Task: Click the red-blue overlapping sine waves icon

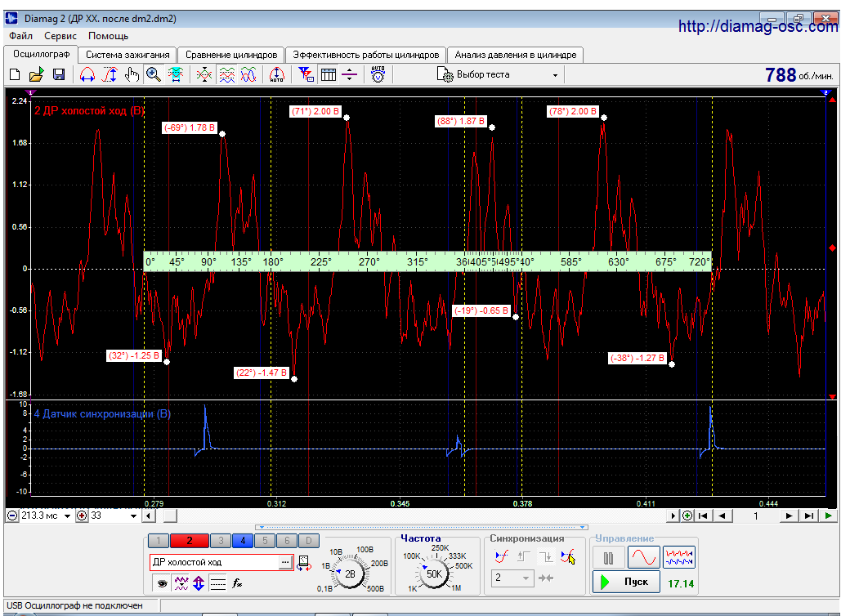Action: coord(248,75)
